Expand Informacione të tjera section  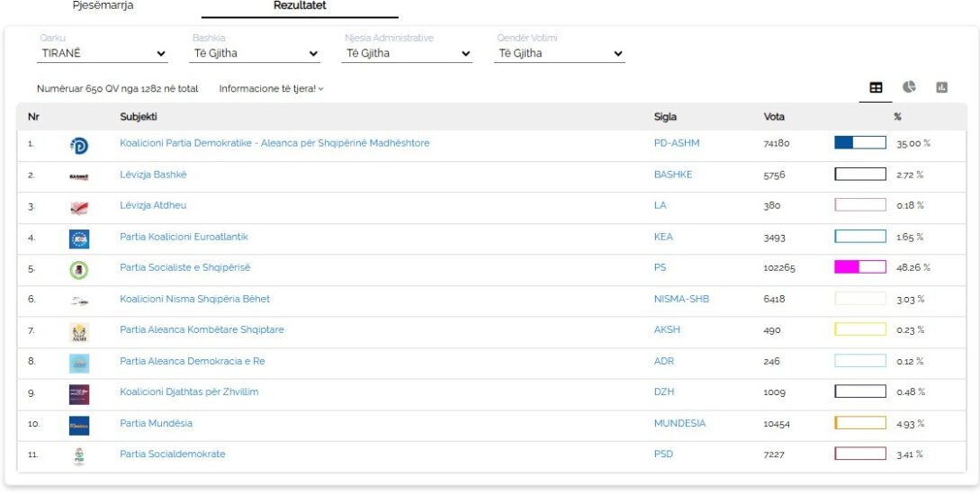[x=271, y=89]
